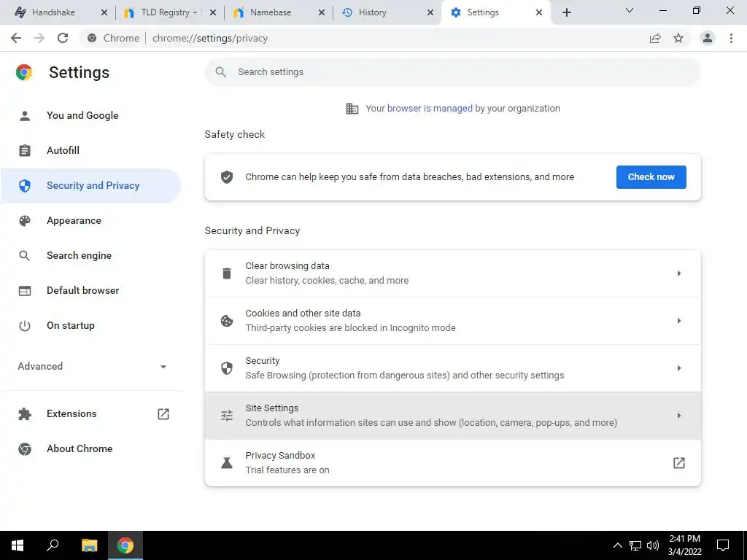The image size is (747, 560).
Task: Show hidden system tray icons
Action: click(x=617, y=545)
